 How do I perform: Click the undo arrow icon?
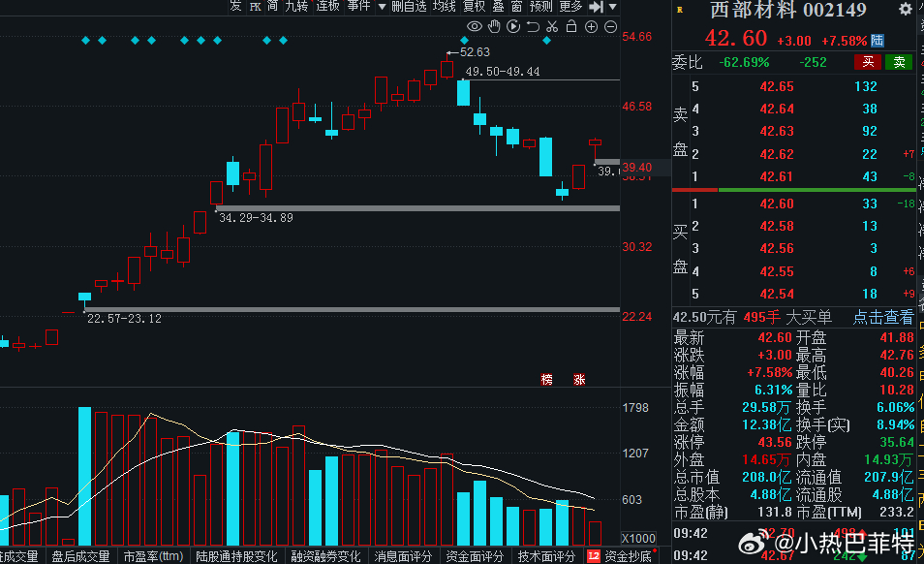[x=533, y=26]
